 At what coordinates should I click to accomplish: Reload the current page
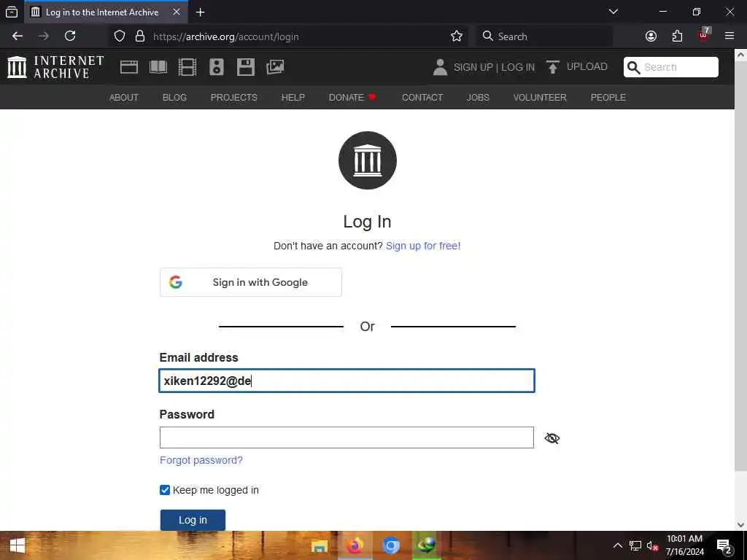[70, 36]
